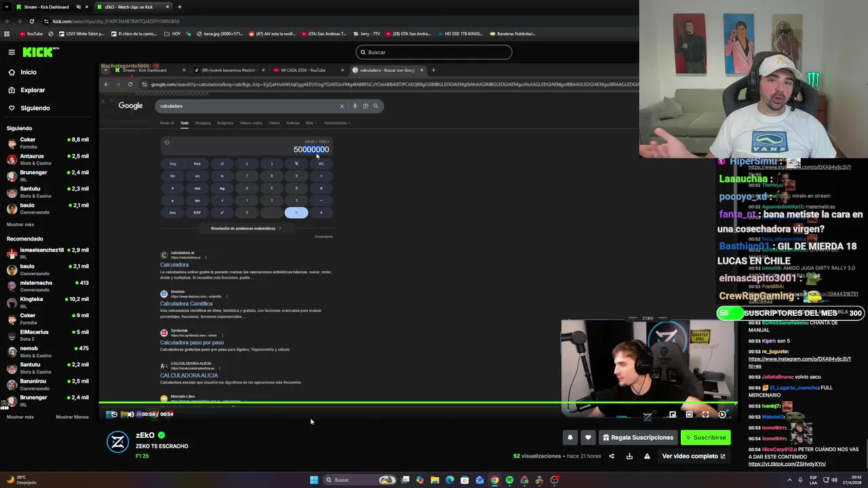The width and height of the screenshot is (868, 488).
Task: Download the clip
Action: pos(629,456)
